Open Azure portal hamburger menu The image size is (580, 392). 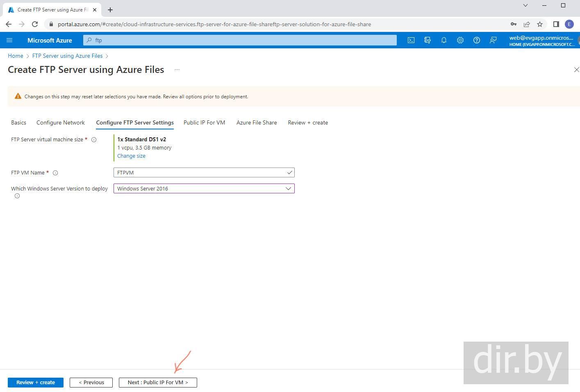(x=9, y=40)
